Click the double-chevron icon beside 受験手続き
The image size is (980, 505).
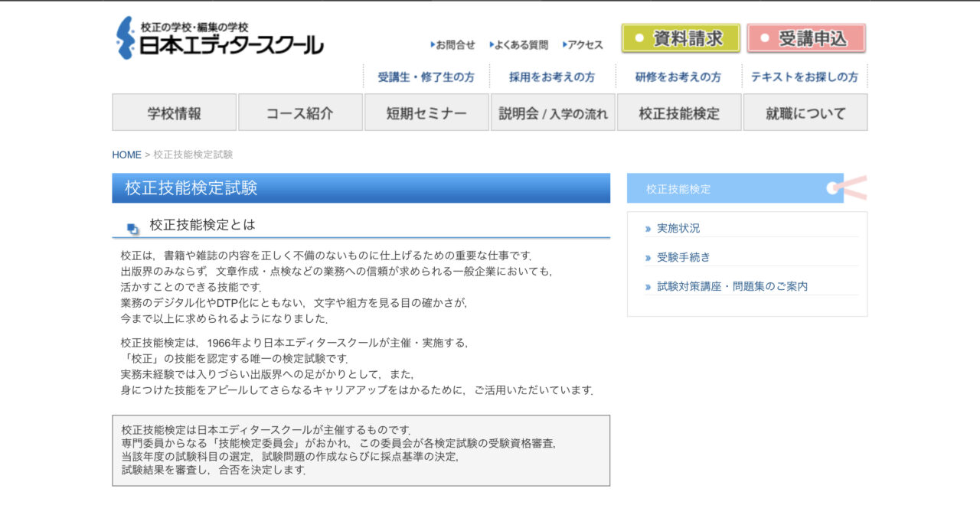click(x=646, y=257)
